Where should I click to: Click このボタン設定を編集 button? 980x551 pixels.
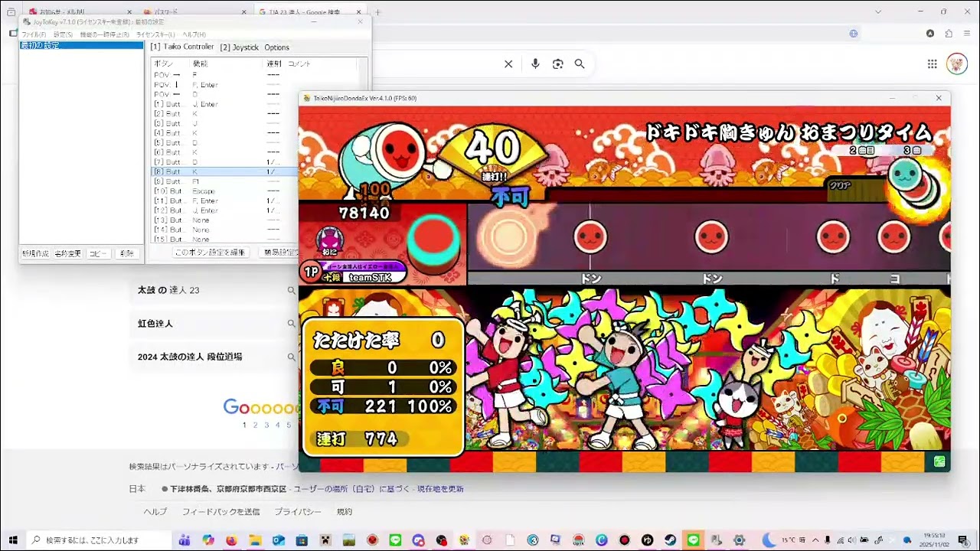(x=210, y=253)
